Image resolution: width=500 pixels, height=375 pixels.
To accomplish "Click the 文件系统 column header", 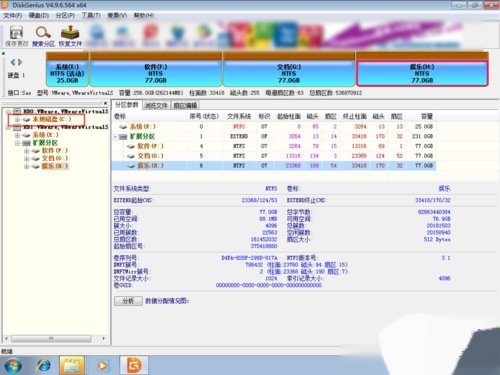I will pos(239,116).
